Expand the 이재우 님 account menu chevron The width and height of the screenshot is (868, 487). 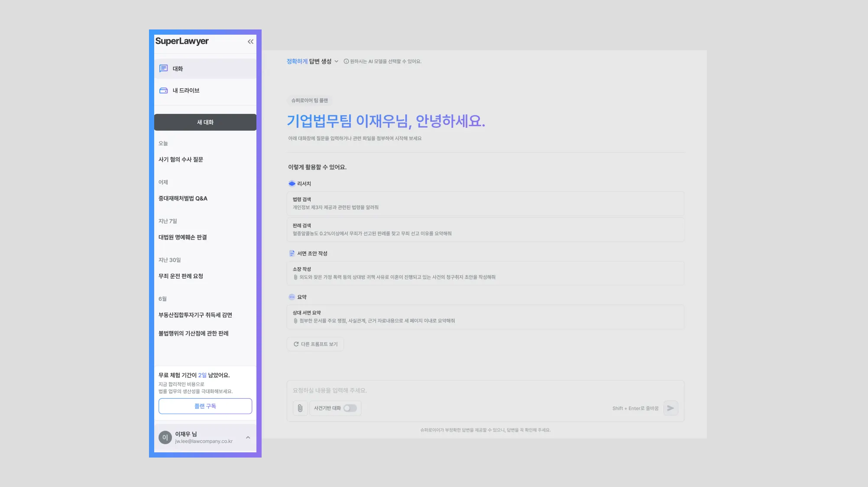(x=248, y=438)
